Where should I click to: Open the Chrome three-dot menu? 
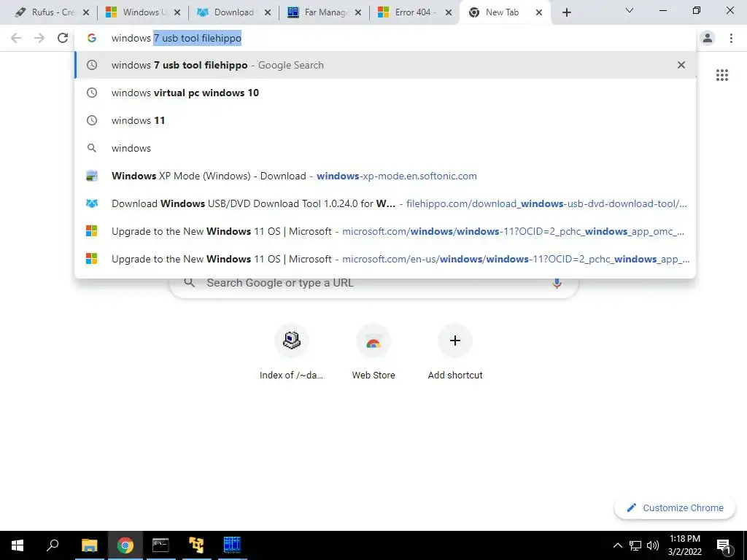click(x=731, y=38)
